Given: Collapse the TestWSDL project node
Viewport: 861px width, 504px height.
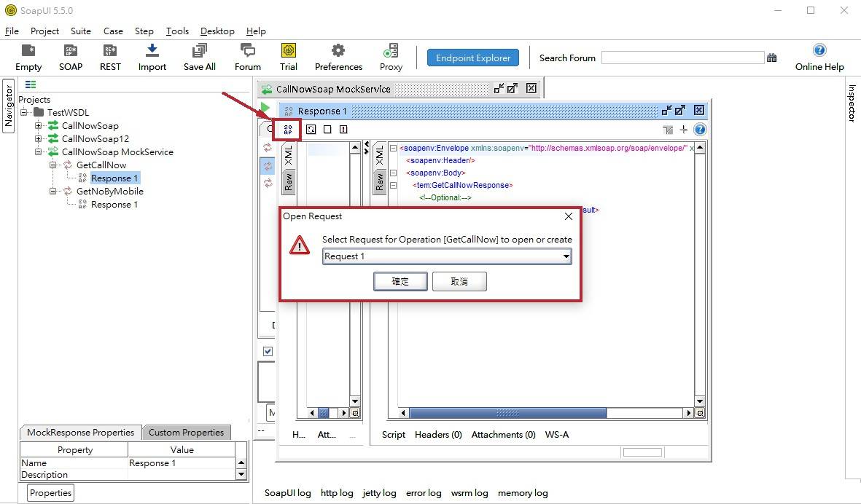Looking at the screenshot, I should click(24, 112).
